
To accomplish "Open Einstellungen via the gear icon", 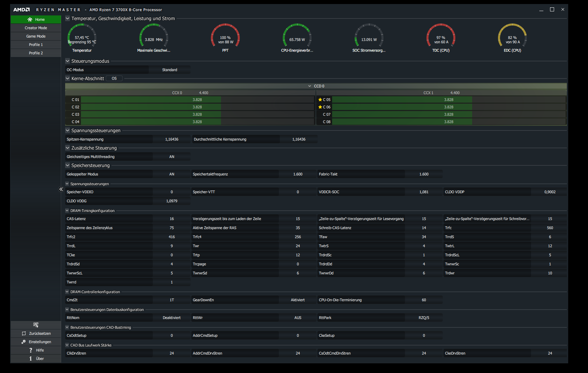I will point(24,342).
